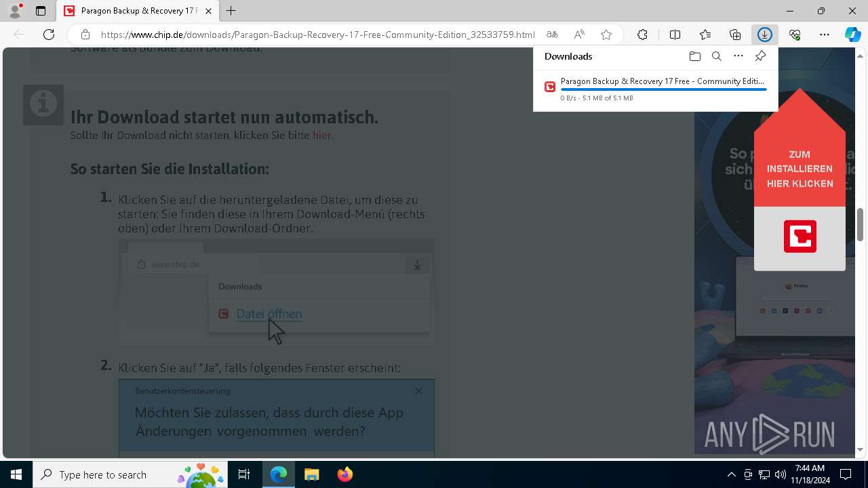The width and height of the screenshot is (868, 488).
Task: Open a new tab with plus button
Action: [x=231, y=11]
